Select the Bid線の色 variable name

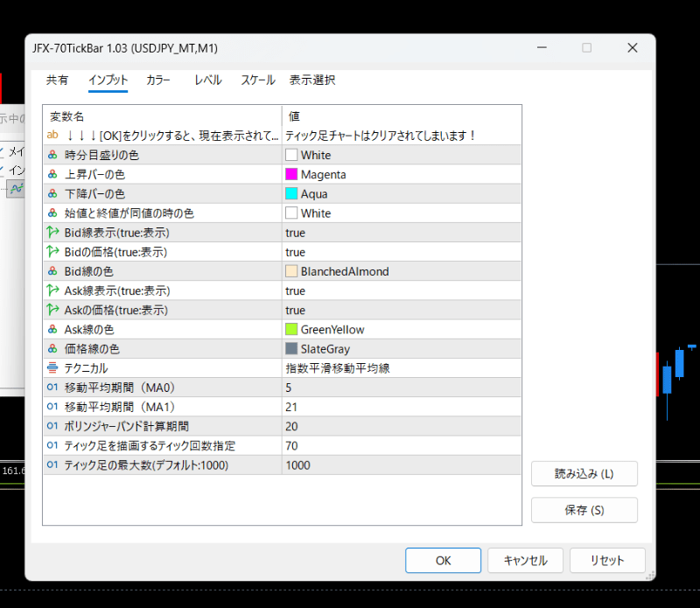(89, 271)
